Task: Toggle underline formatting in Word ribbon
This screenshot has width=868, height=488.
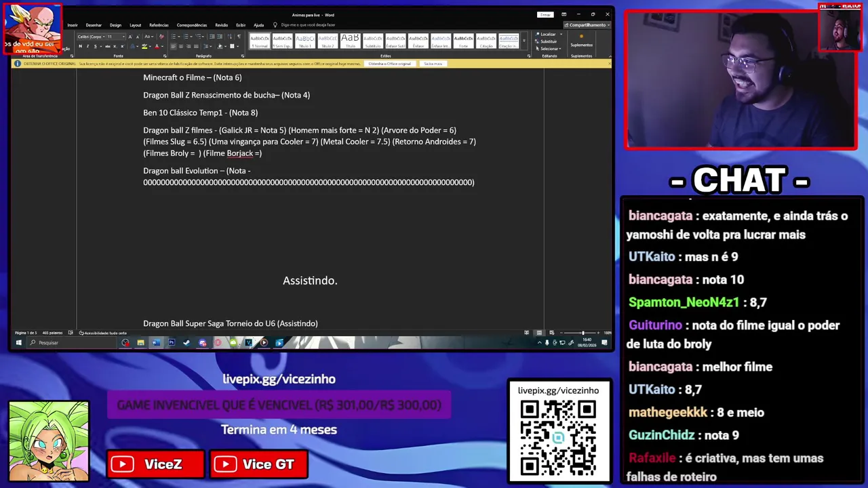Action: (95, 46)
